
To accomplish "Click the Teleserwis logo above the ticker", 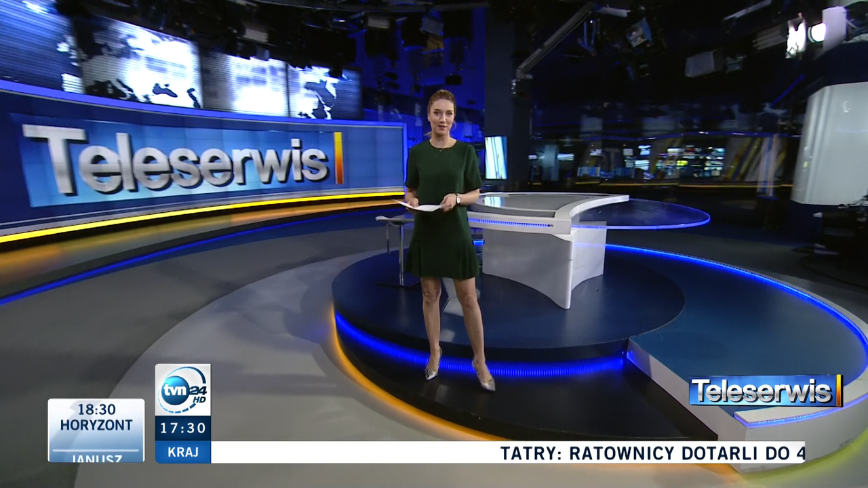I will [766, 391].
